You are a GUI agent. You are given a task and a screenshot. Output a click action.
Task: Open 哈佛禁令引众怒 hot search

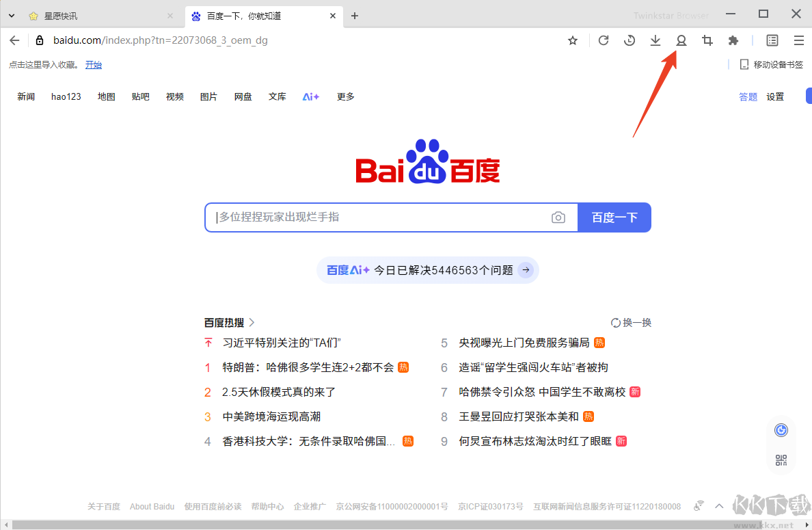[542, 392]
